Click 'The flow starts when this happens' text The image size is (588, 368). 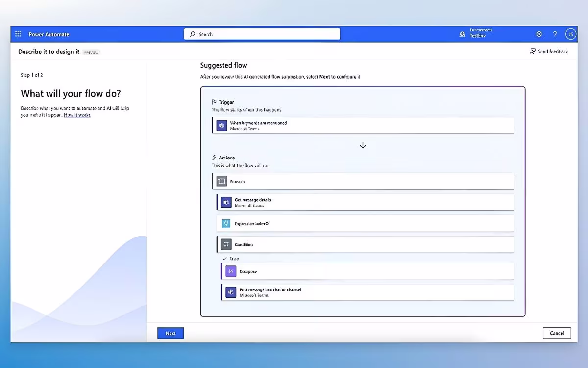(x=246, y=110)
